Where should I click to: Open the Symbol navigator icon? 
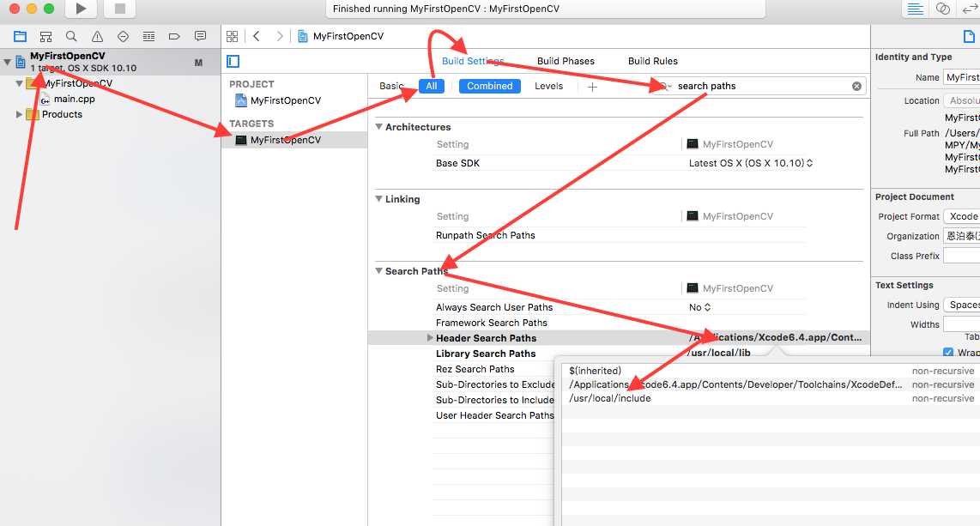[45, 36]
